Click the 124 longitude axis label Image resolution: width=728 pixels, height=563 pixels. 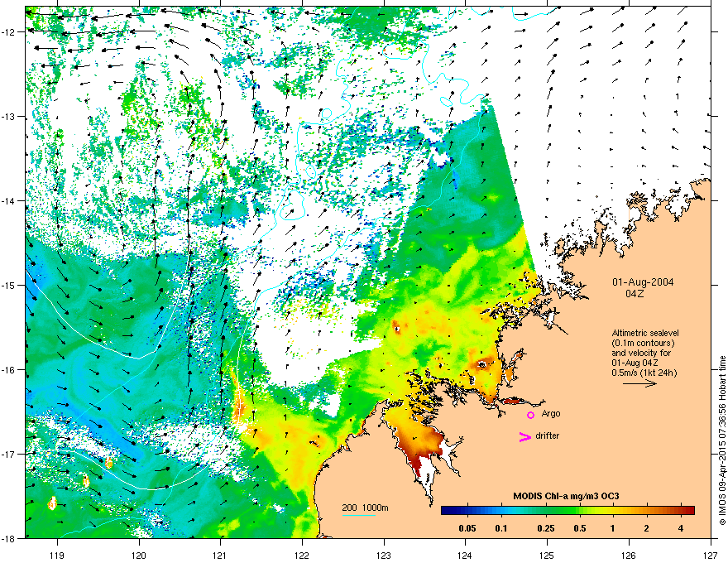465,555
